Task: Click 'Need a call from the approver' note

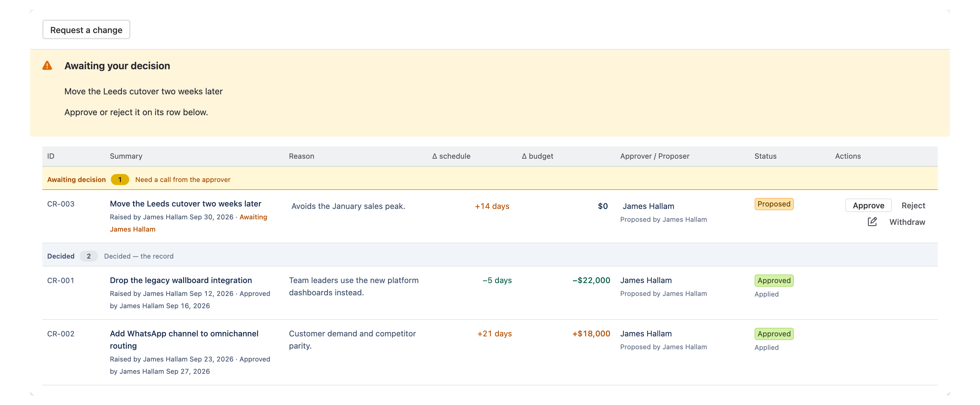Action: 183,179
